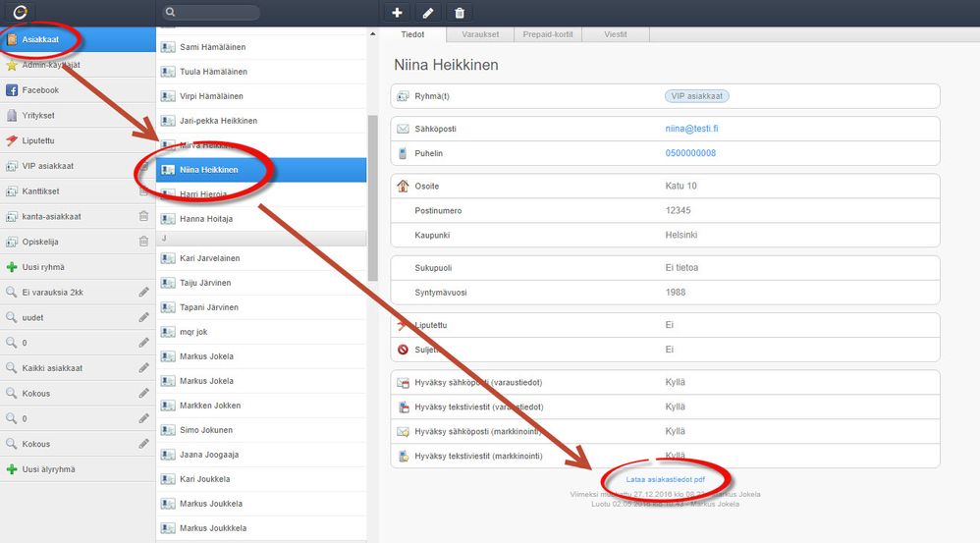Select customer Niina Heikkinen in list
Screen dimensions: 980x543
261,170
